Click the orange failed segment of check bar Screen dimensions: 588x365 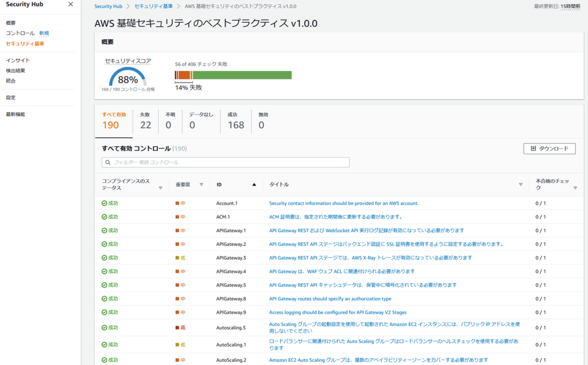(184, 75)
